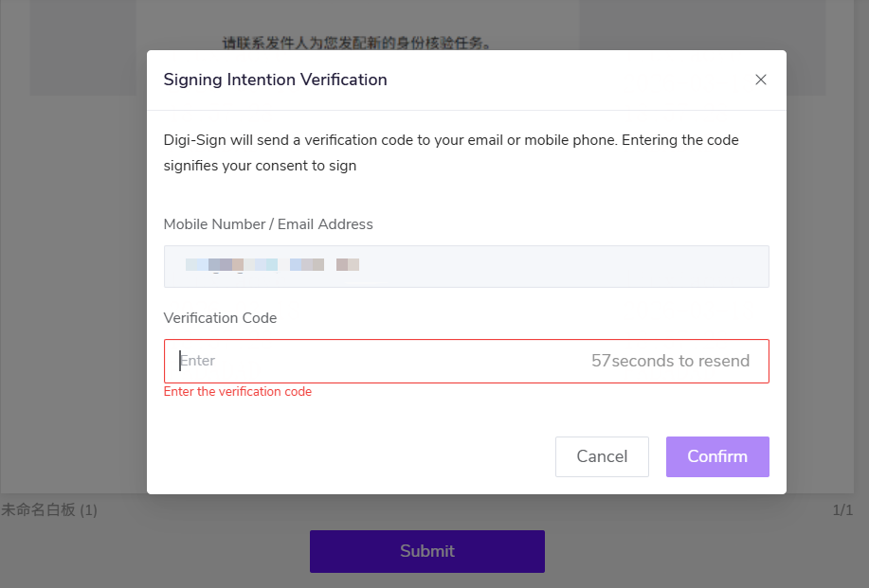Click the "signifies your consent to sign" line
This screenshot has width=869, height=588.
(x=260, y=166)
